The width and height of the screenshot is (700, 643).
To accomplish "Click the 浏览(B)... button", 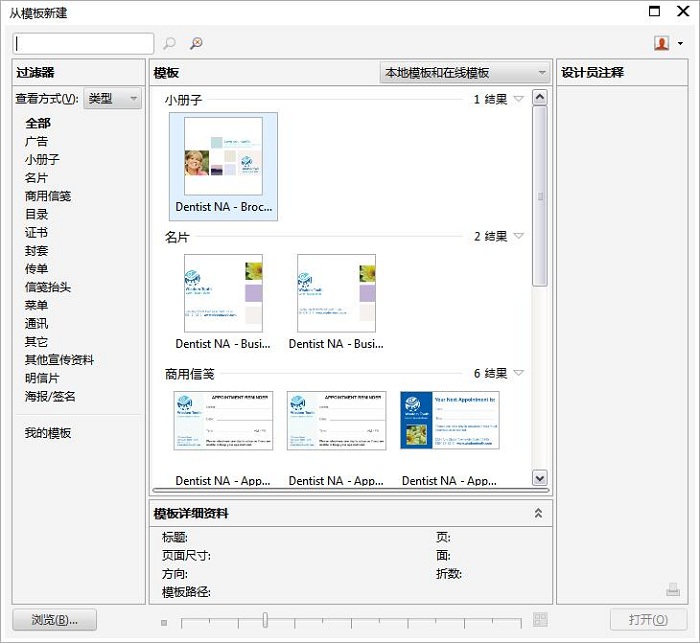I will click(55, 620).
